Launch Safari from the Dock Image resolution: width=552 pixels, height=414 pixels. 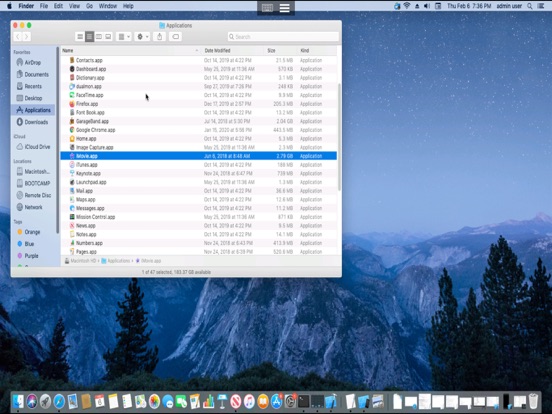[59, 401]
